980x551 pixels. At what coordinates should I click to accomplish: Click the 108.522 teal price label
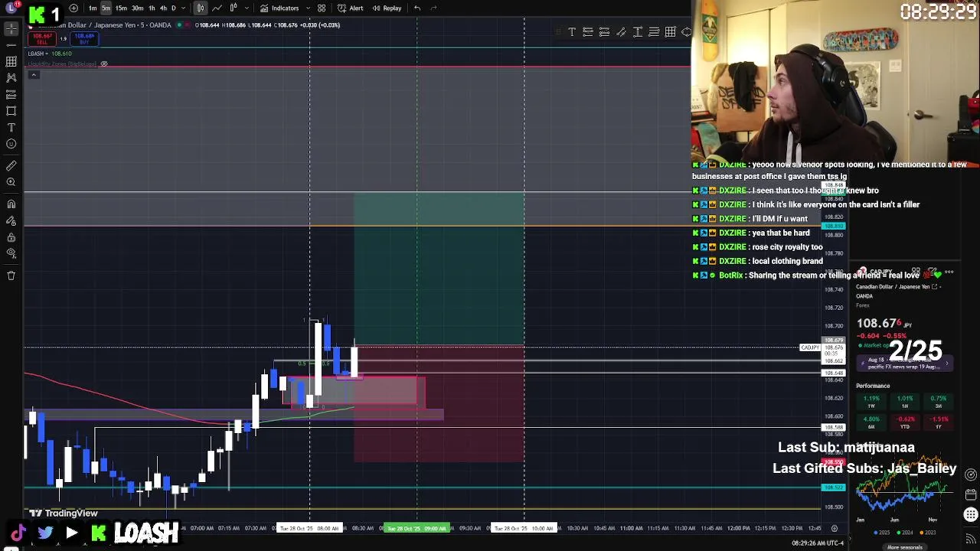pyautogui.click(x=834, y=487)
